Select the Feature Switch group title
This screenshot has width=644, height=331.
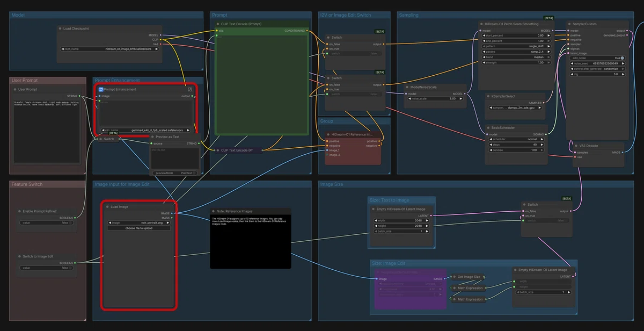pos(26,184)
